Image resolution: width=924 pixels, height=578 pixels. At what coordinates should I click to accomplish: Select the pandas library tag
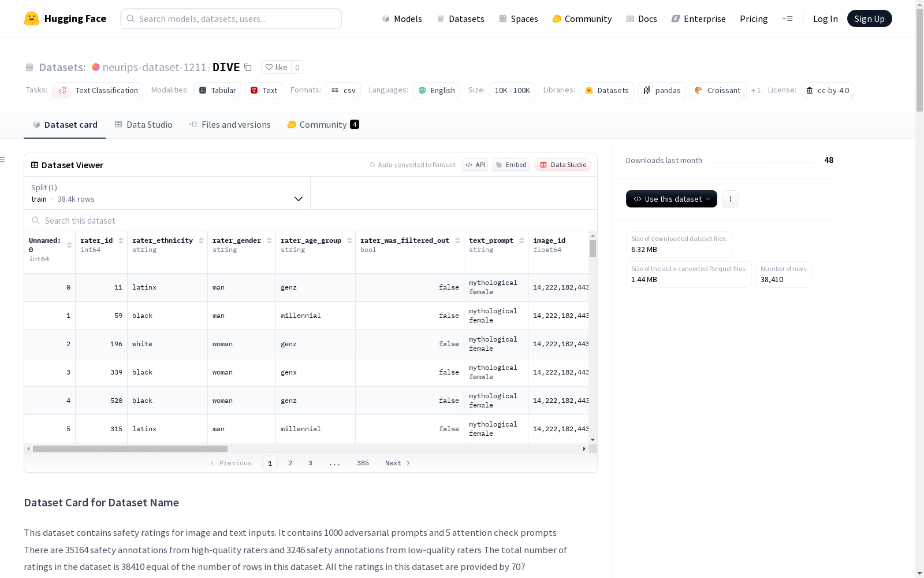(x=662, y=90)
